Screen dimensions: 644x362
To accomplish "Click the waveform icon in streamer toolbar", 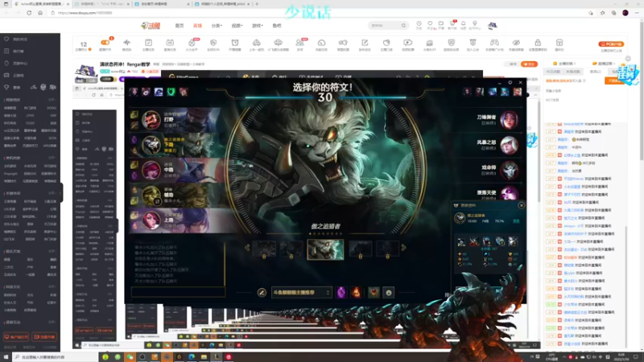I will pos(127,43).
